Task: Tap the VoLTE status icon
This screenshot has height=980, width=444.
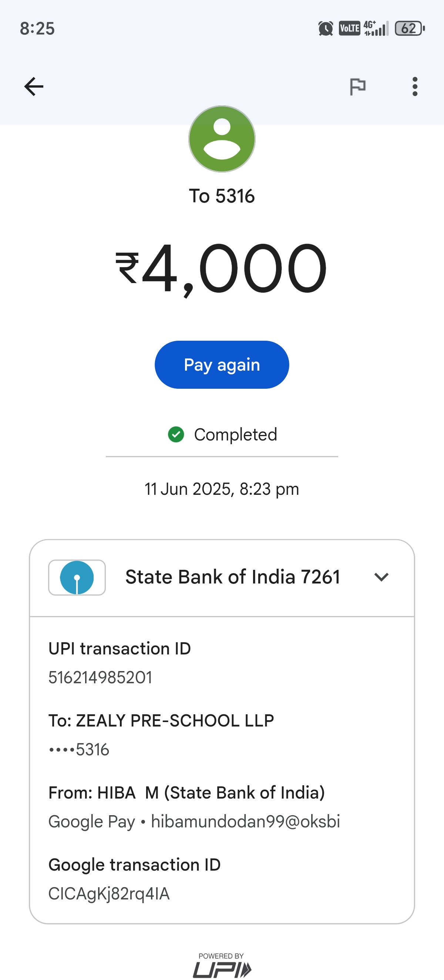Action: coord(349,28)
